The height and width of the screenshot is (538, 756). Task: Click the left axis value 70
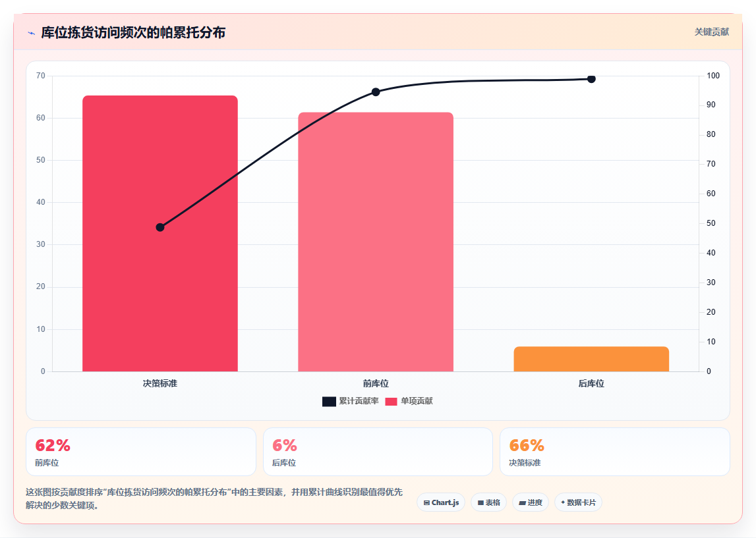point(40,76)
